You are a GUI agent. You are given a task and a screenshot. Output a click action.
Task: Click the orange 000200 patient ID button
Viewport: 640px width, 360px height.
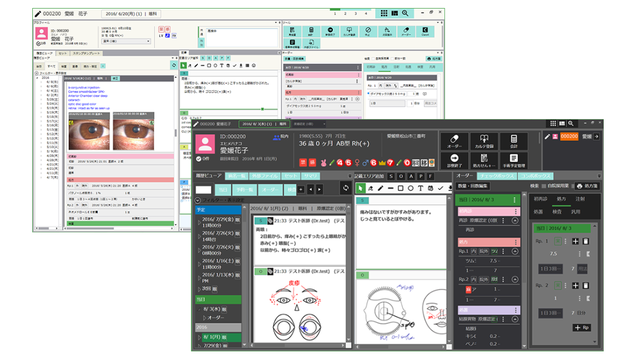tap(569, 136)
